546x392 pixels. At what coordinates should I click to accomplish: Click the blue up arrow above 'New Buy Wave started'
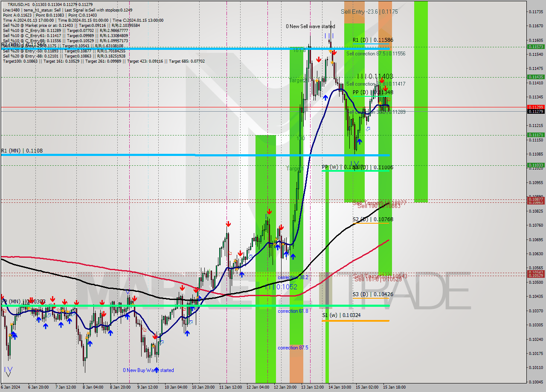click(x=156, y=369)
